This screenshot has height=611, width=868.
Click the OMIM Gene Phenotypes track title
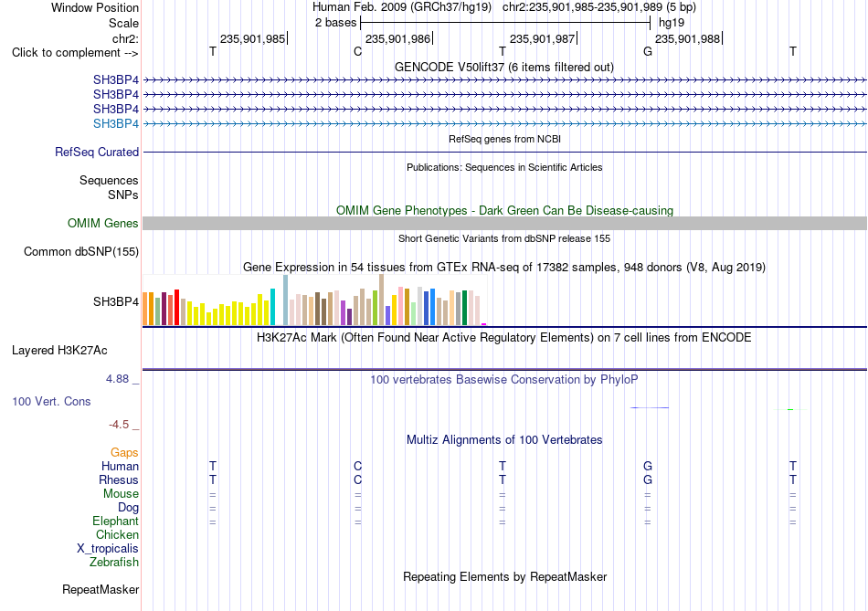tap(504, 210)
